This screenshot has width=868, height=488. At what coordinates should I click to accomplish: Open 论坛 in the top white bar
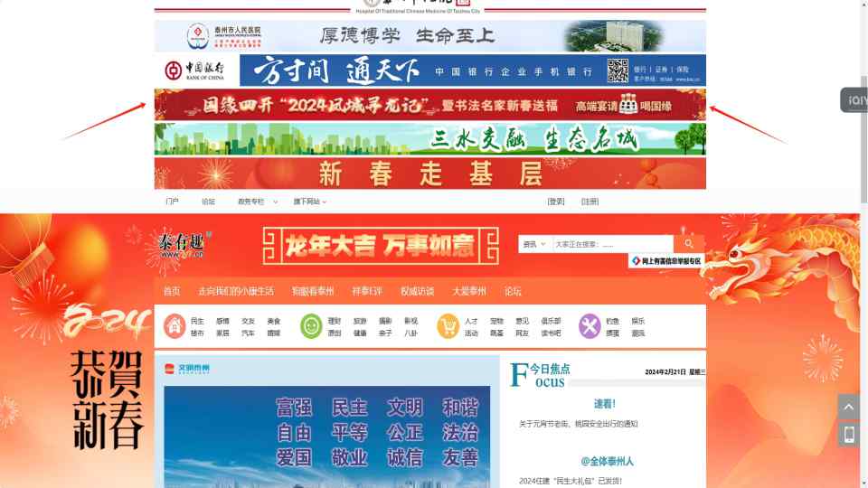click(x=208, y=202)
